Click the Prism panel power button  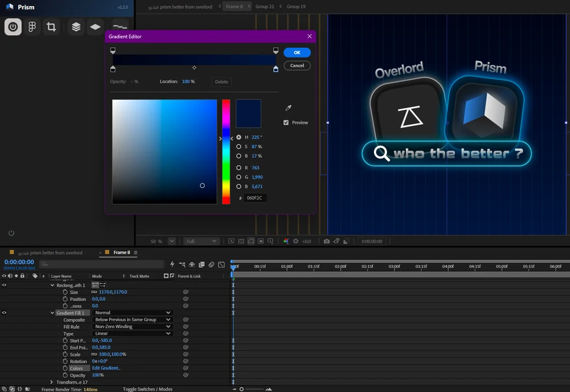[x=13, y=27]
